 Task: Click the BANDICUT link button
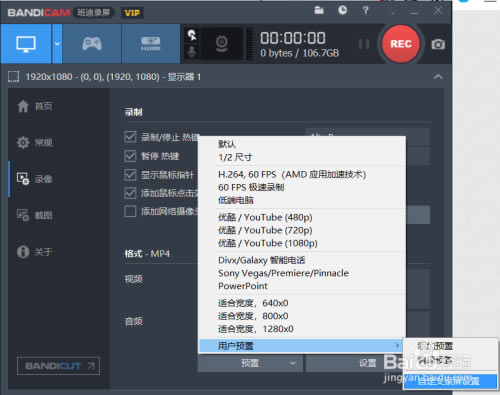58,366
